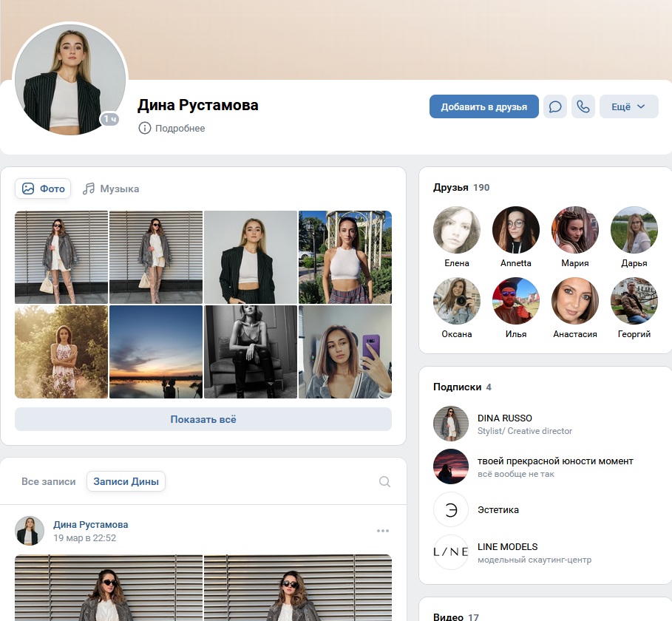Open the Друзья 190 list heading
Screen dimensions: 672x621
[x=461, y=187]
